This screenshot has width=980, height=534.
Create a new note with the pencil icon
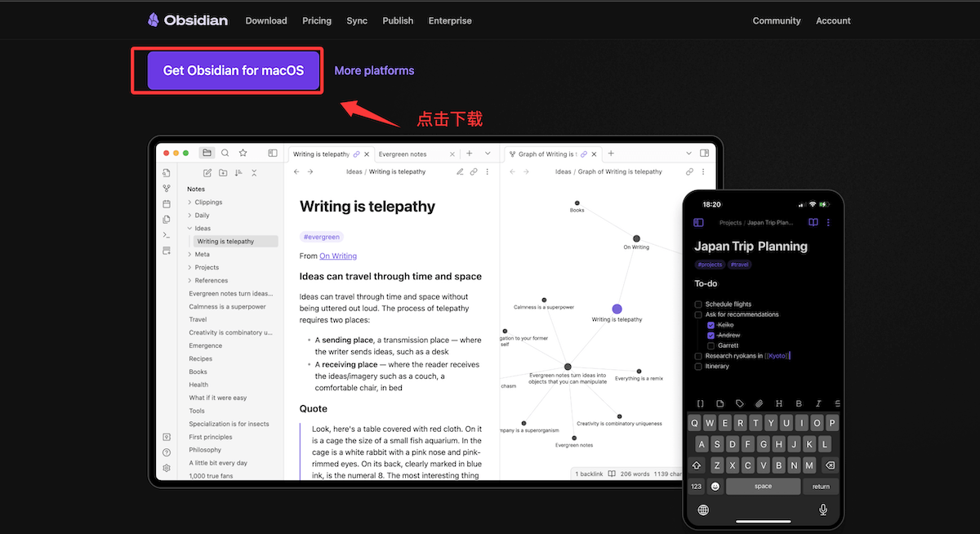(207, 173)
